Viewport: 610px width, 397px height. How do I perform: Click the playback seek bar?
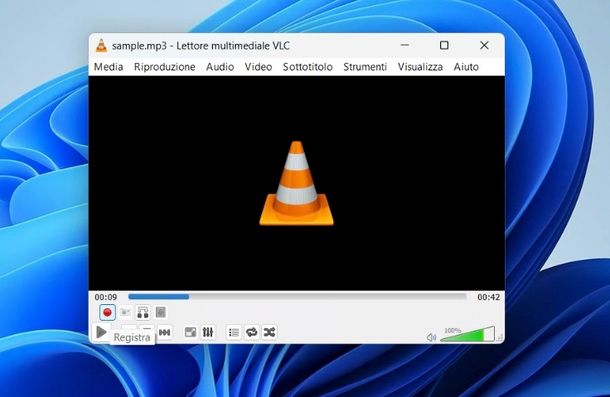(x=297, y=297)
